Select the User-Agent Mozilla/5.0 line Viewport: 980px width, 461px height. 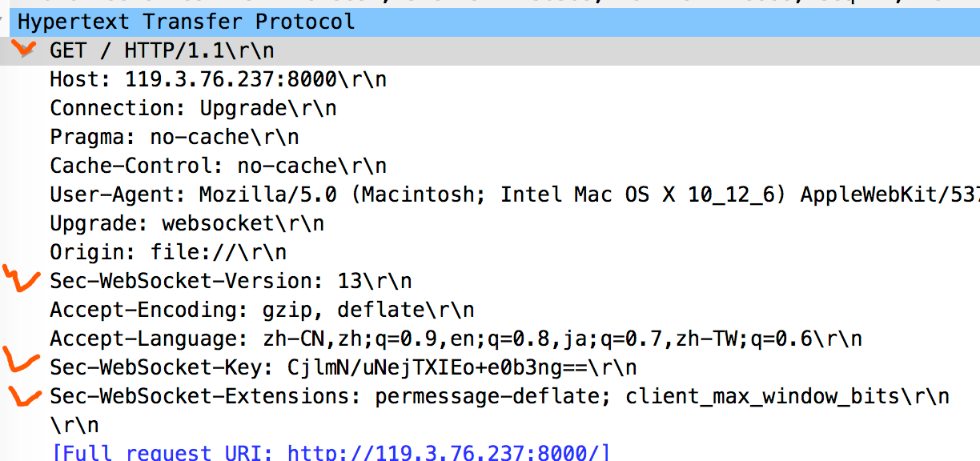[515, 194]
